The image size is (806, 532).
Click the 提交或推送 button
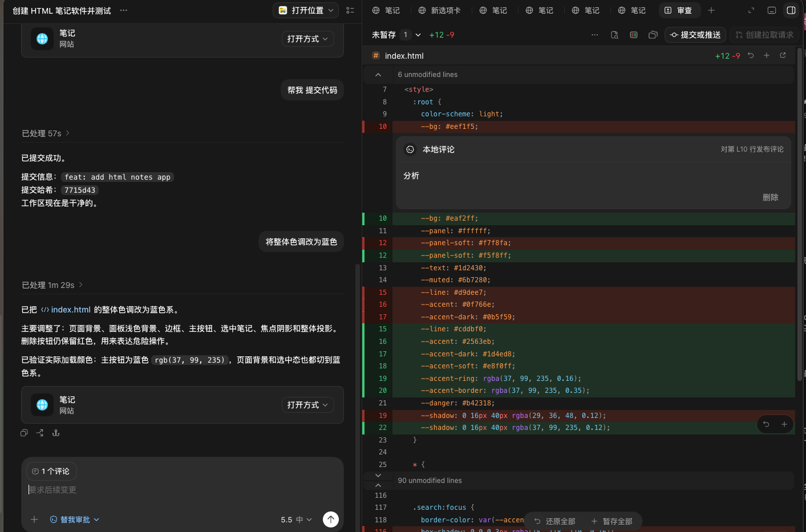click(695, 35)
